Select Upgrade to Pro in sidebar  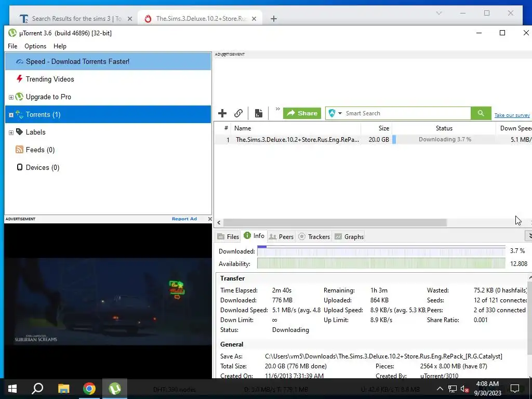[108, 97]
